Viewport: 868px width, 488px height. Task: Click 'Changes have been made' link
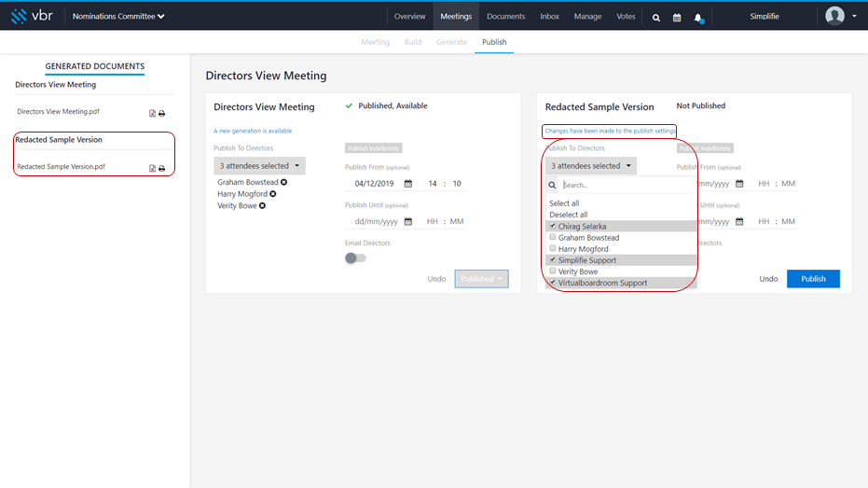pos(610,131)
